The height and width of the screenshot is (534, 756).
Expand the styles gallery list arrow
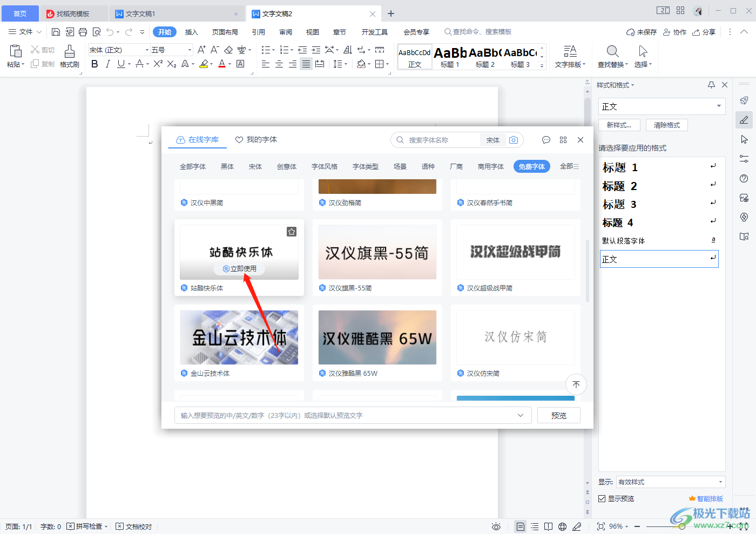(542, 66)
